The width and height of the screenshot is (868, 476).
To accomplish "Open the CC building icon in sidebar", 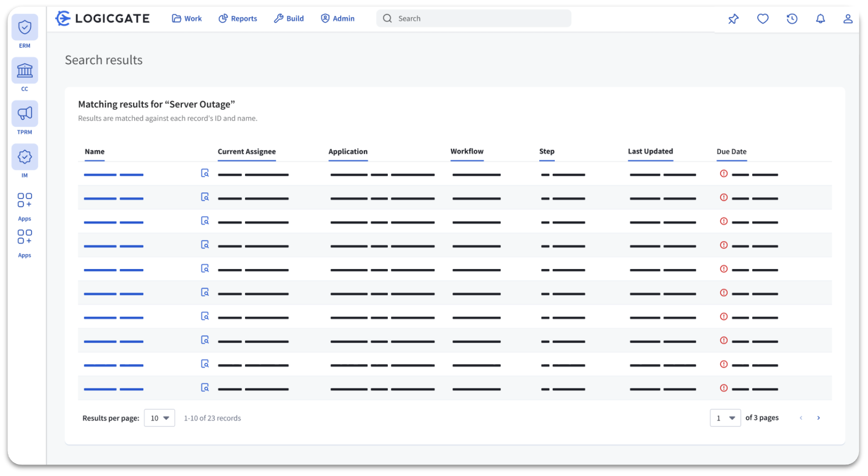I will (x=25, y=71).
